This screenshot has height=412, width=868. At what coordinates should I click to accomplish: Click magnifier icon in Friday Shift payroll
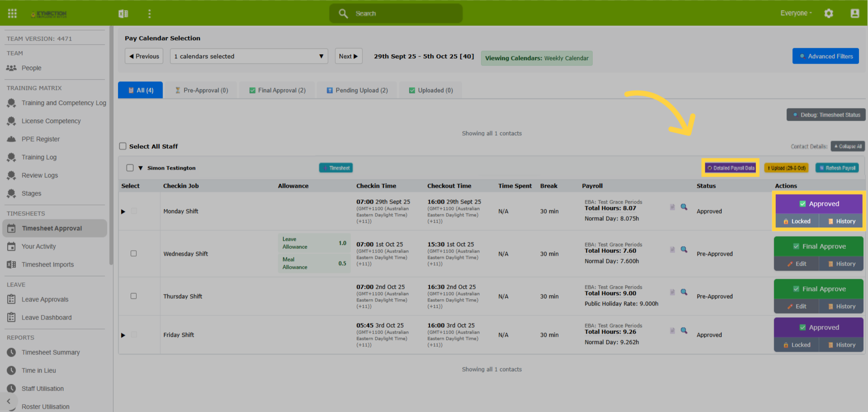684,331
